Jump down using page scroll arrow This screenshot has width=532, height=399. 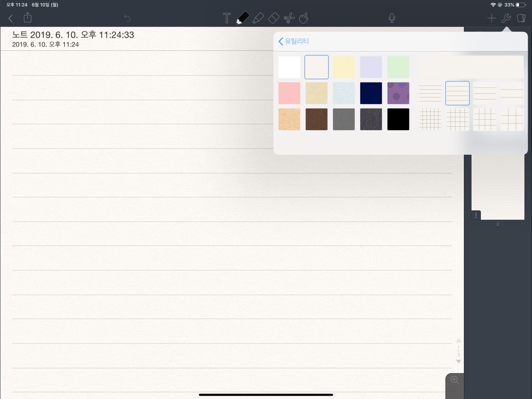pyautogui.click(x=458, y=362)
